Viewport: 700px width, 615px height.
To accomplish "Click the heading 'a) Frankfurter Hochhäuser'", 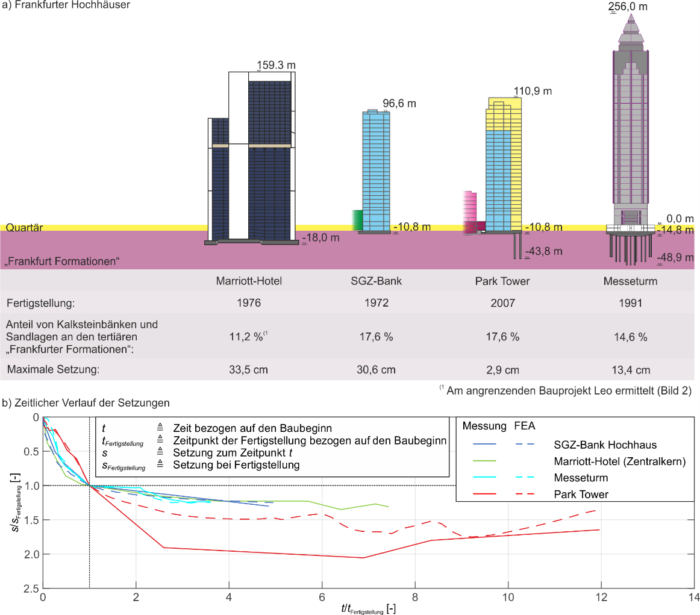I will click(x=66, y=5).
